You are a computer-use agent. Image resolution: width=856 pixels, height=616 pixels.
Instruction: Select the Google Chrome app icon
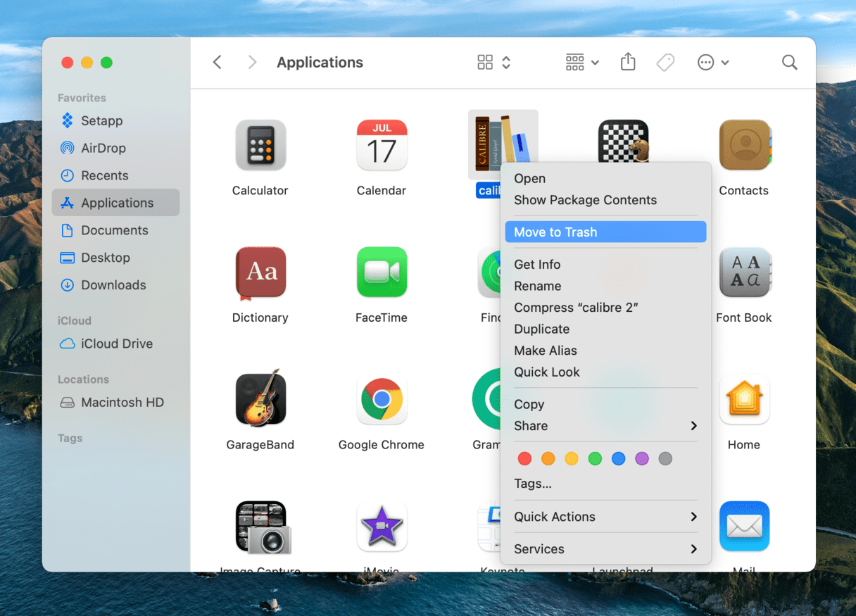[x=382, y=400]
